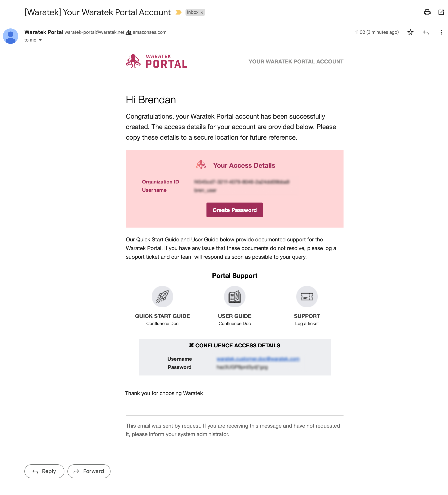Open the three-dot more options menu

[x=441, y=32]
